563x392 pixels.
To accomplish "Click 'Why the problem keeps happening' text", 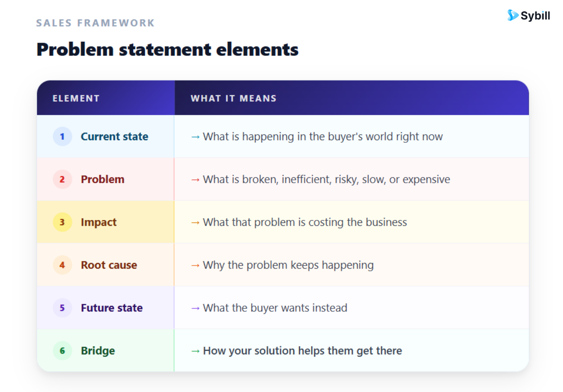I will pos(288,265).
